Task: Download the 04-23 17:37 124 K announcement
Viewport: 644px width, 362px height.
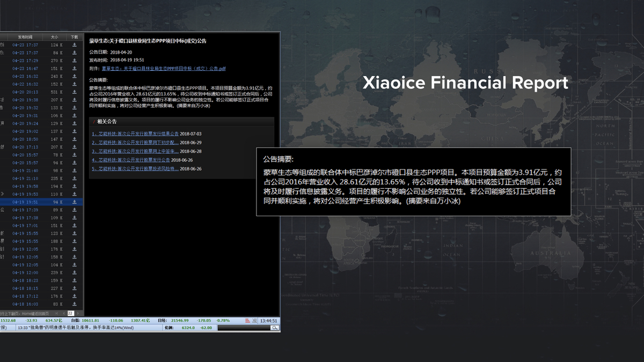Action: [75, 45]
